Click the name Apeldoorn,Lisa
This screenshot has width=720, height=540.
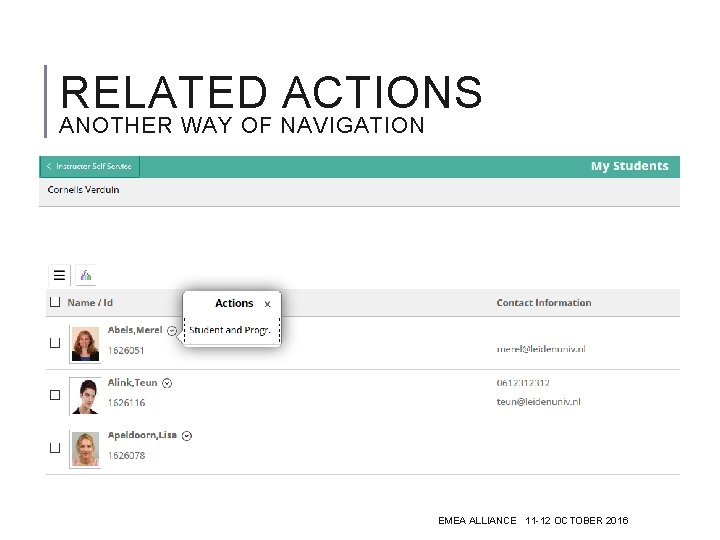click(142, 435)
